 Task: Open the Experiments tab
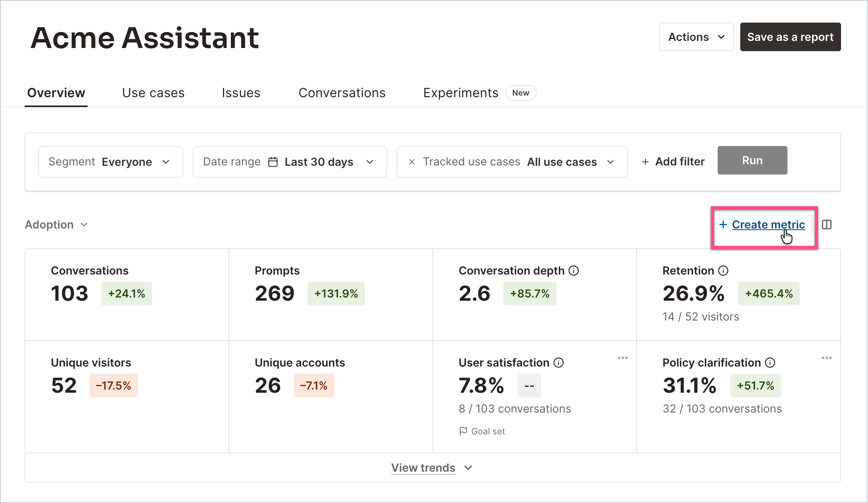461,93
